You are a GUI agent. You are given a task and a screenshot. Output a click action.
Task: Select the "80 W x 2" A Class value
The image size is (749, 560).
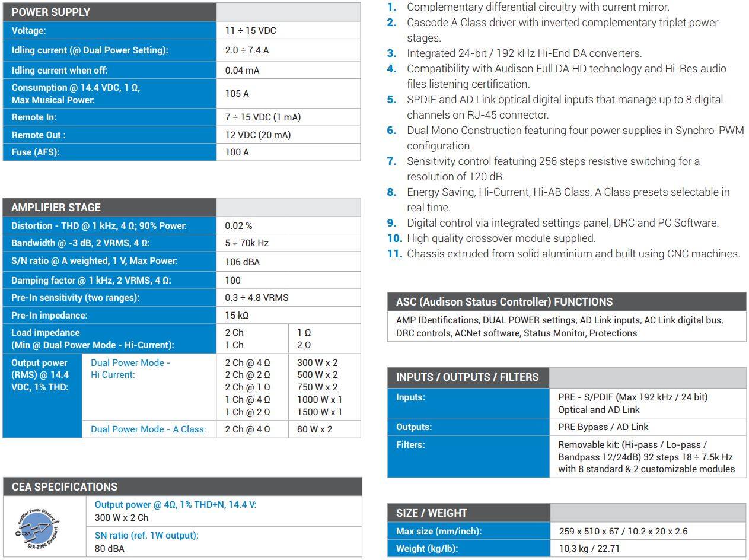[x=314, y=429]
